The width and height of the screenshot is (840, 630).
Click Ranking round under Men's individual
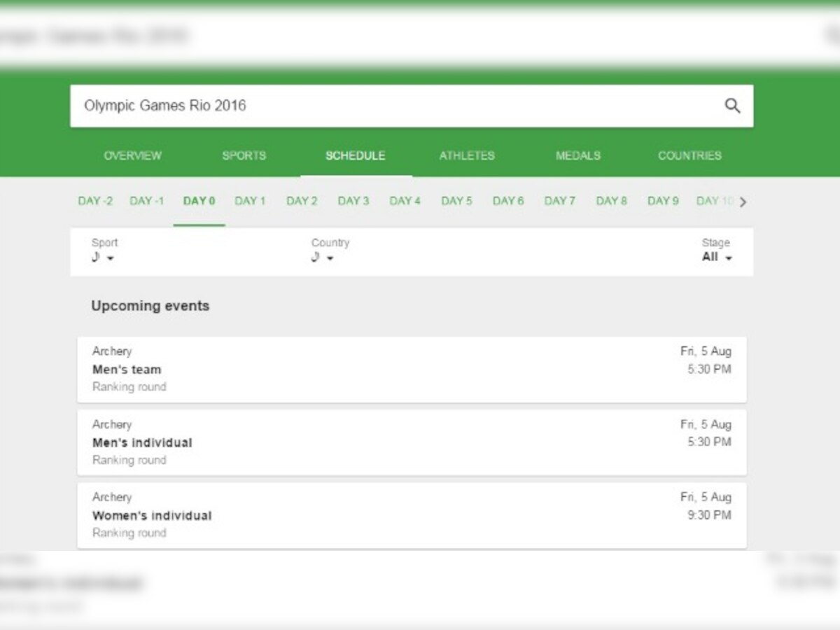[x=129, y=460]
